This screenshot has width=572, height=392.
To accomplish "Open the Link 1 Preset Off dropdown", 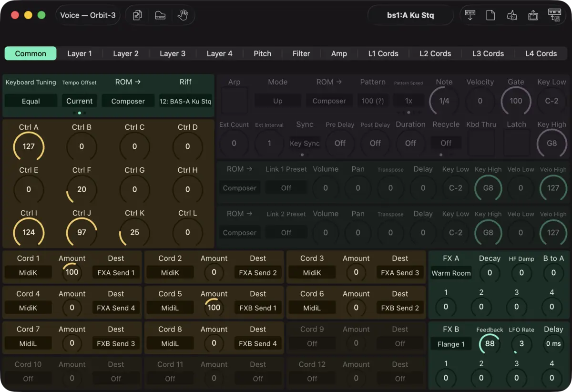I will coord(286,188).
